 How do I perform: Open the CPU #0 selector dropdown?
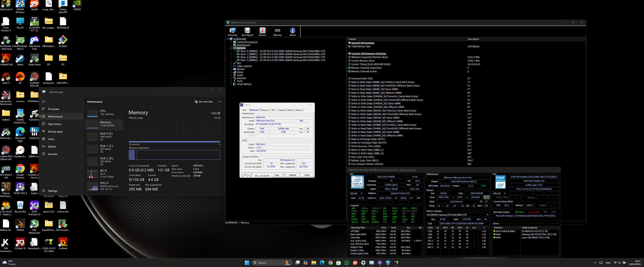pyautogui.click(x=361, y=193)
